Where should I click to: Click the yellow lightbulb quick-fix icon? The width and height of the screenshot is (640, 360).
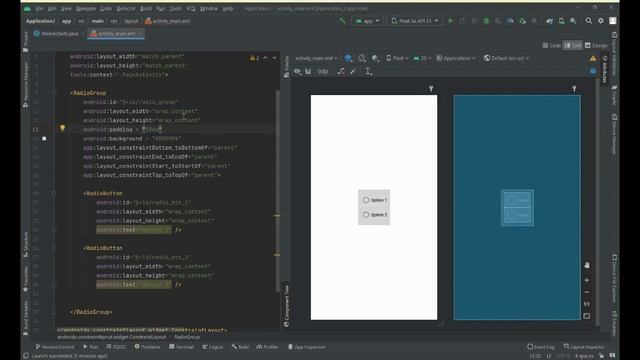coord(62,128)
